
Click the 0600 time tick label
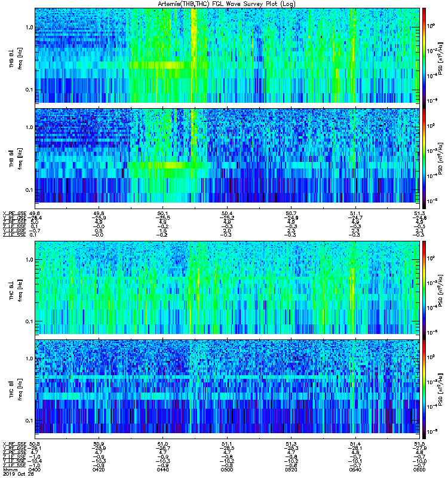click(x=419, y=470)
